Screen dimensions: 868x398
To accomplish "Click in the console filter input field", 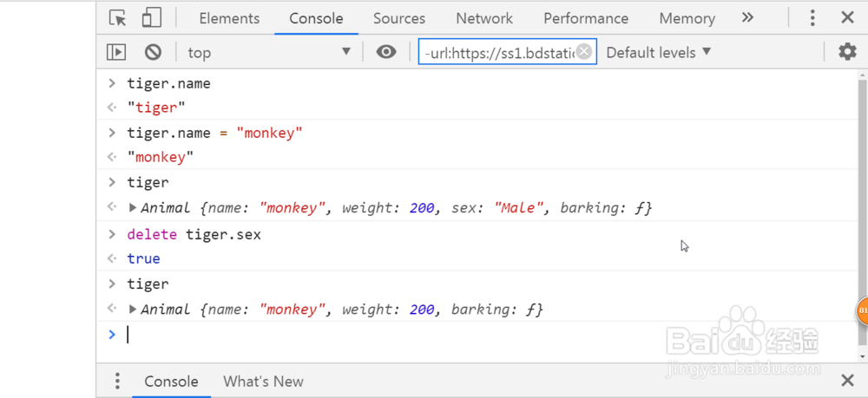I will [x=499, y=52].
